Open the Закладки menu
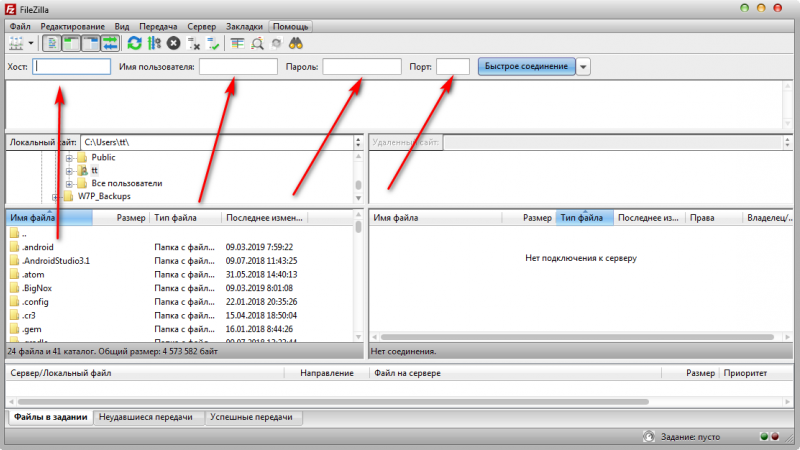The image size is (800, 450). point(244,27)
